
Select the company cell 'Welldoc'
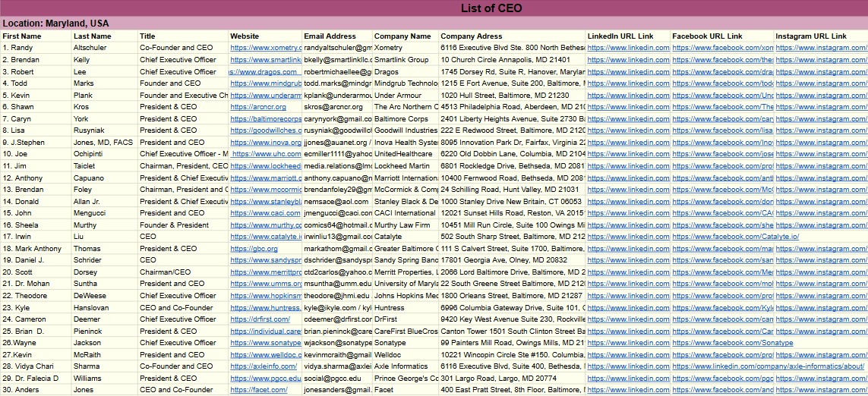coord(406,354)
